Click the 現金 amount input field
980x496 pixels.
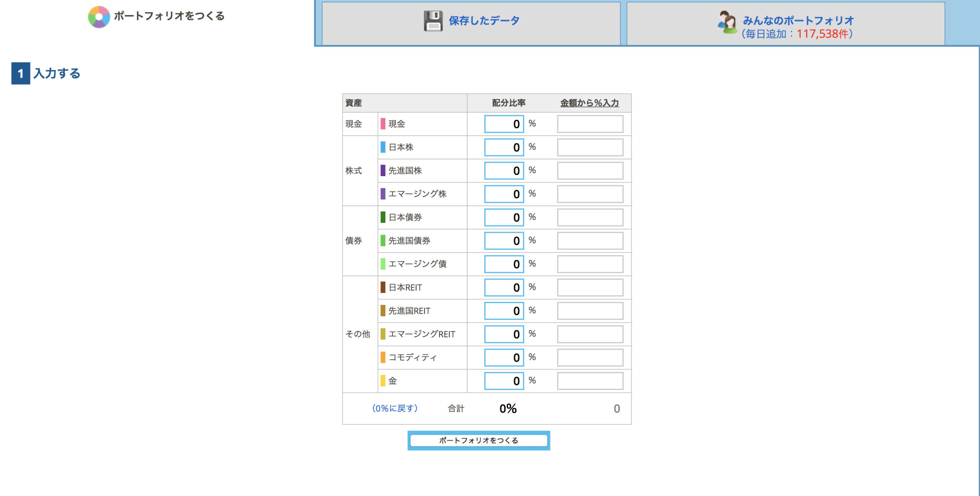590,124
